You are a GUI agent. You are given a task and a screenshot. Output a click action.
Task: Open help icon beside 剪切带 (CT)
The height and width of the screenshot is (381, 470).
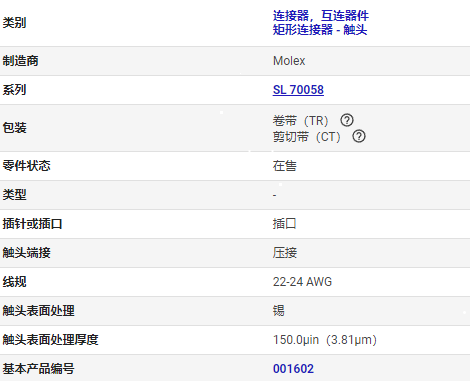pyautogui.click(x=359, y=136)
